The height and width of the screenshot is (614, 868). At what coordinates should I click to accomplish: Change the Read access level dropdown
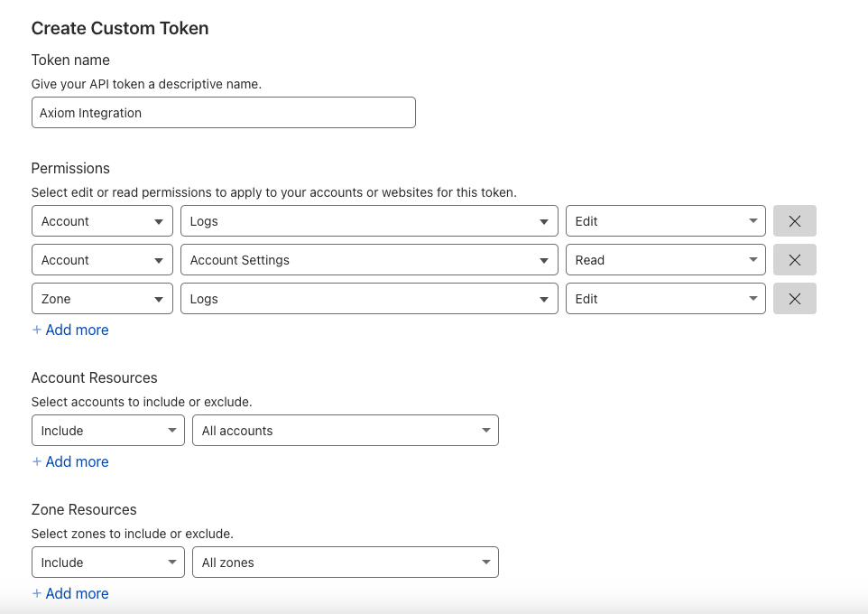665,260
